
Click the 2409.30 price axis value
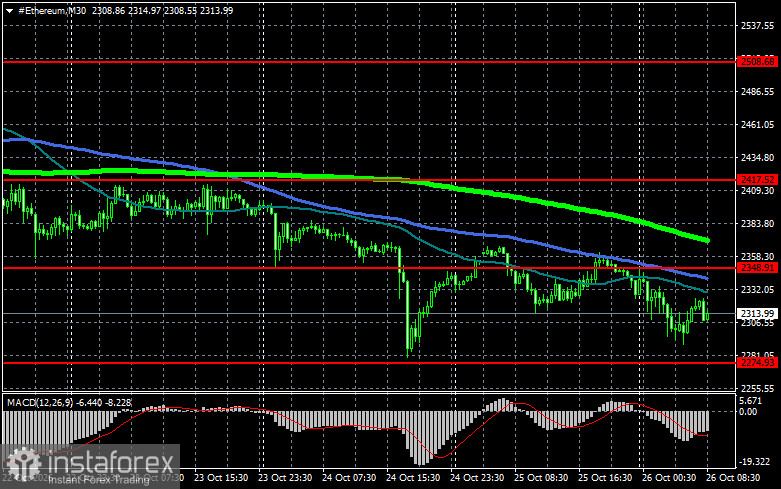point(758,191)
